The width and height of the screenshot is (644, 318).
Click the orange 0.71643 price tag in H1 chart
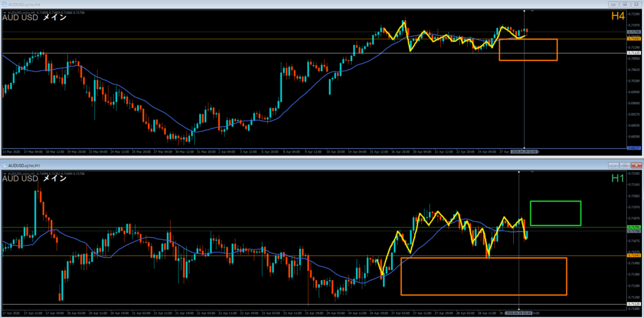pos(633,255)
